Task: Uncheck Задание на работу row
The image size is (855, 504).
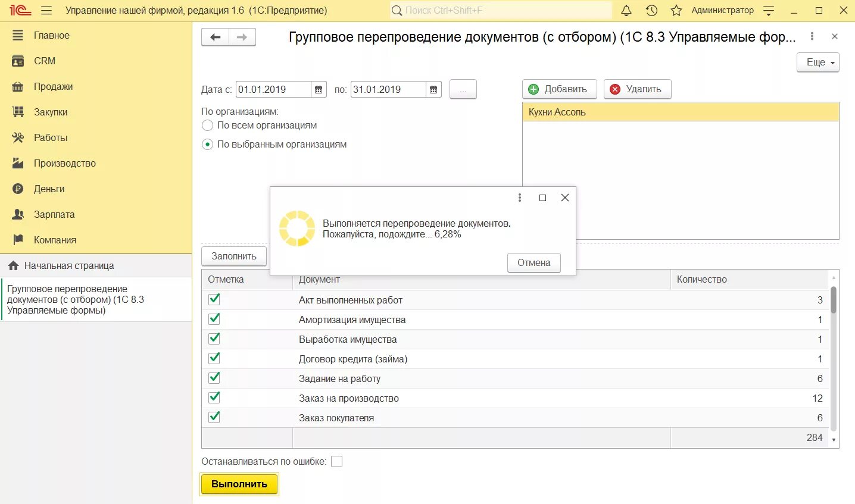Action: pyautogui.click(x=214, y=378)
